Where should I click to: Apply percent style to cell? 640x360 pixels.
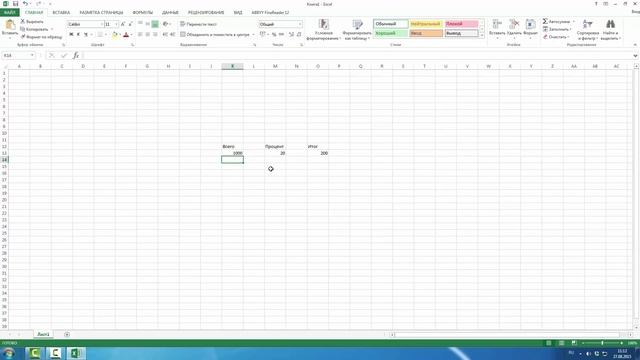[x=274, y=35]
